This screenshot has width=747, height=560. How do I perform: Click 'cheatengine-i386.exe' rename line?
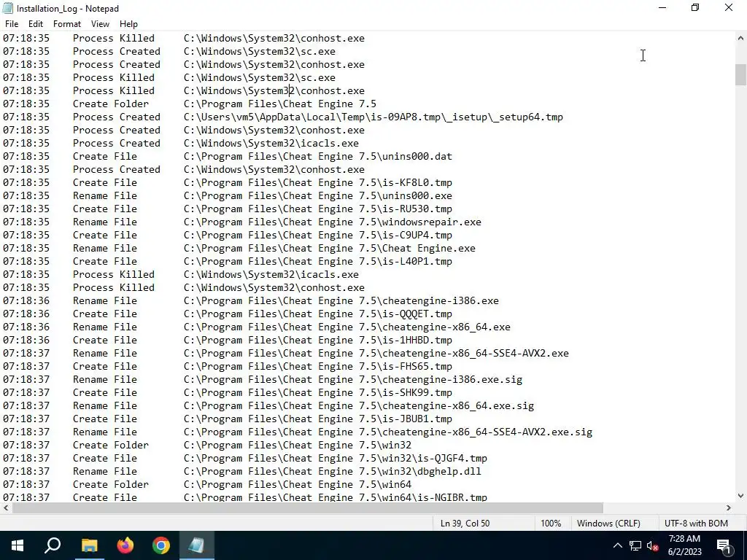click(x=251, y=301)
